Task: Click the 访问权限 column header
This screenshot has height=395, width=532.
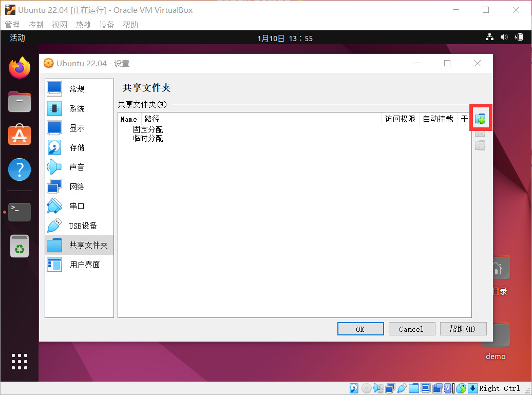Action: point(400,119)
